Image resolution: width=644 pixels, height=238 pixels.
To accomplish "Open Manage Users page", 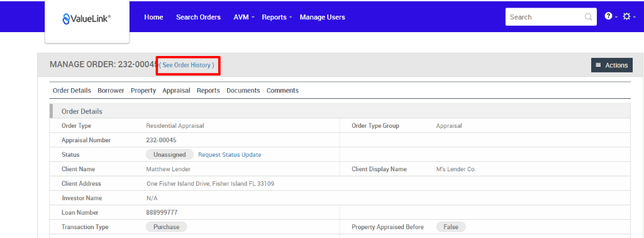I will tap(323, 17).
